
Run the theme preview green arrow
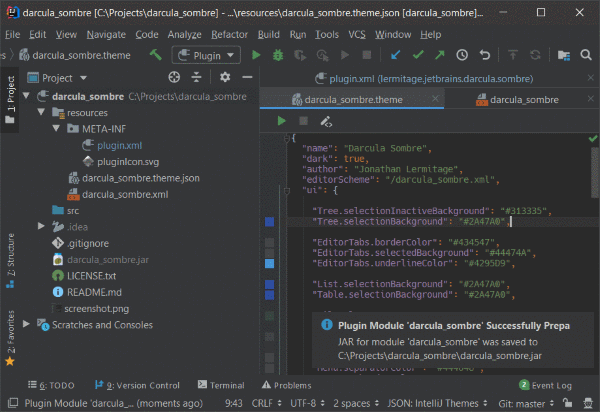[x=282, y=121]
